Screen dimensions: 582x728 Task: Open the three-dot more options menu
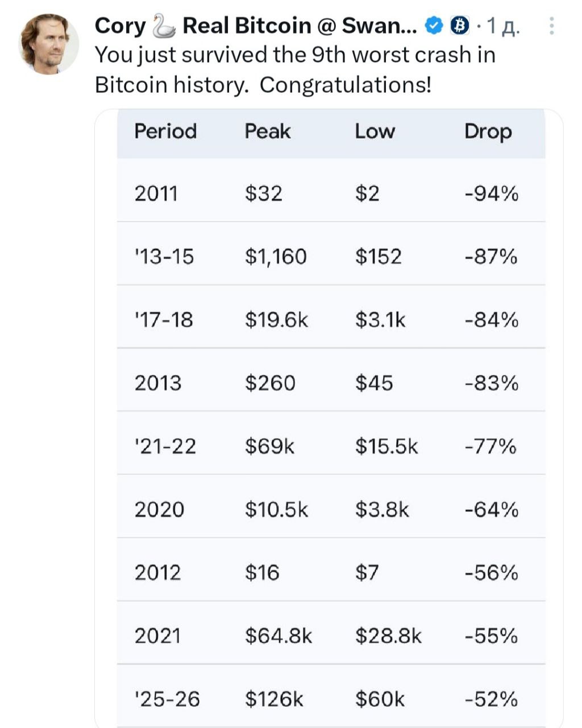[551, 26]
